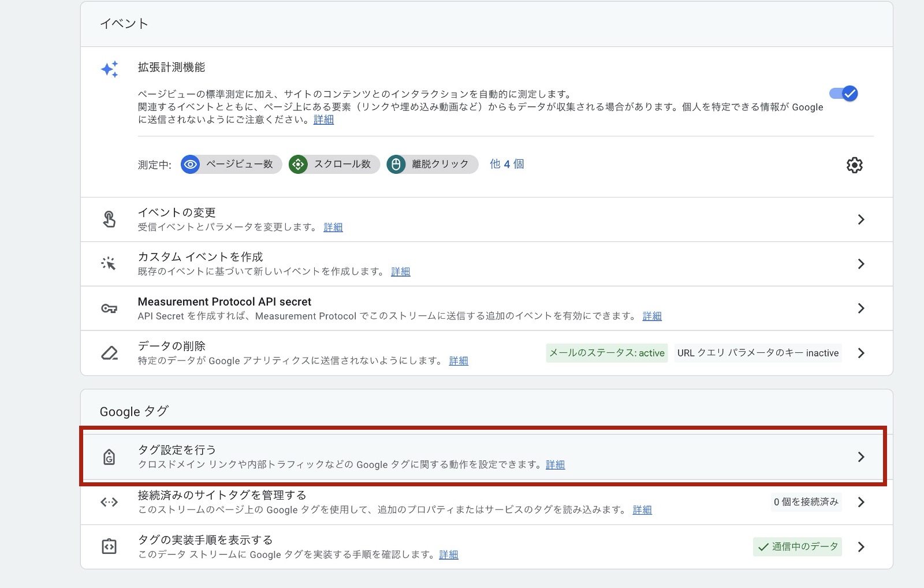924x588 pixels.
Task: Click the 離脱クリック mouse icon chip
Action: tap(432, 164)
